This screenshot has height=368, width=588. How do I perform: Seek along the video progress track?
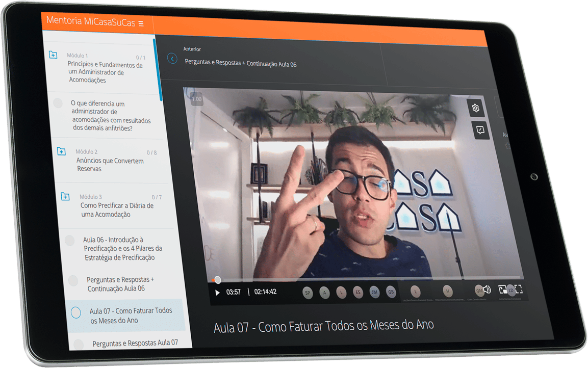366,278
